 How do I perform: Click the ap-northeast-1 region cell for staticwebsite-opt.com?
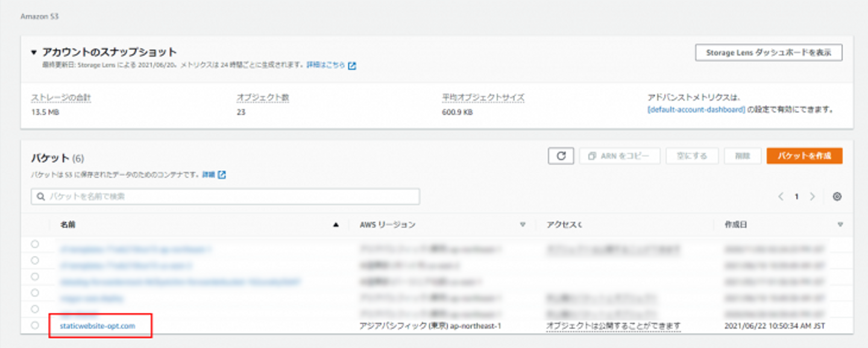(430, 326)
